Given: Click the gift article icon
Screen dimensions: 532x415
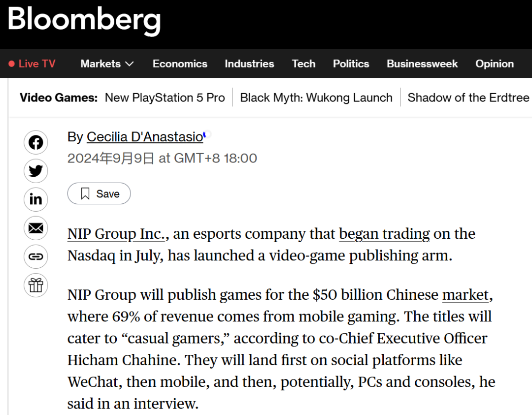Looking at the screenshot, I should (x=35, y=285).
